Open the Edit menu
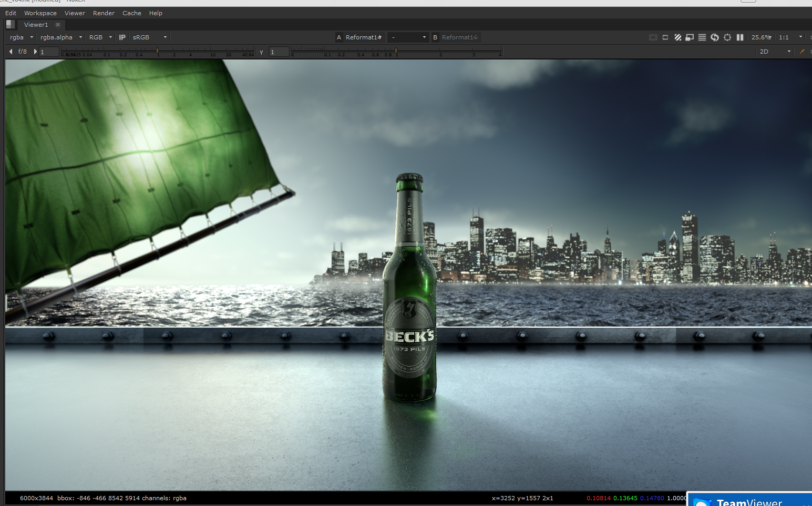The image size is (812, 506). 11,13
